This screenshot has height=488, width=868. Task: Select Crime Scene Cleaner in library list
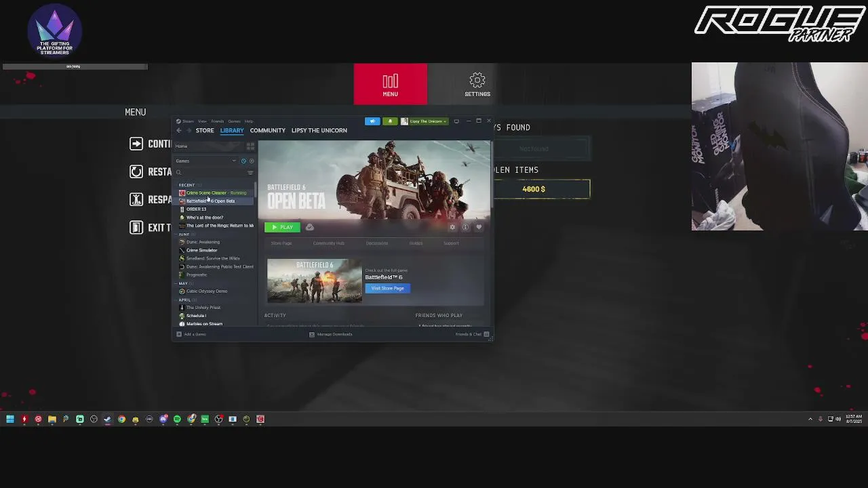[216, 192]
